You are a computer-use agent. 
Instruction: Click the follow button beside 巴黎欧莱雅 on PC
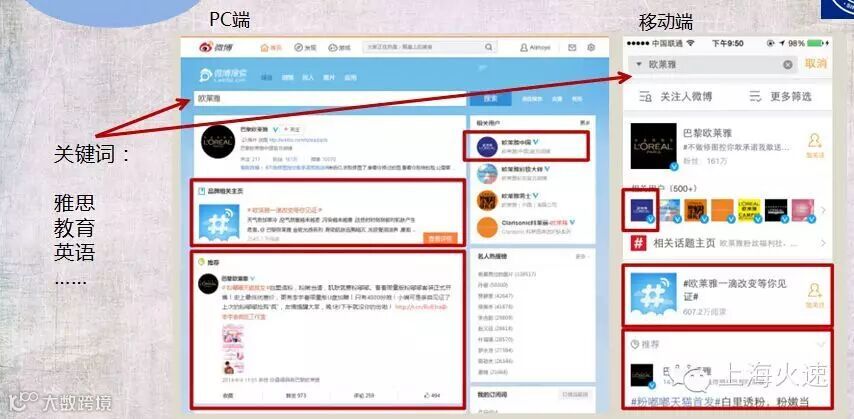(294, 130)
